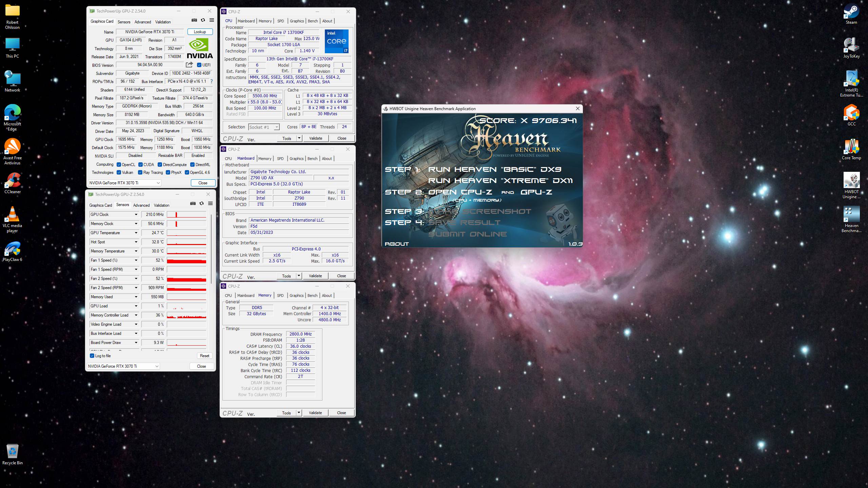The width and height of the screenshot is (868, 488).
Task: Open the hamburger menu in GPU-Z Graphics Card window
Action: point(212,20)
